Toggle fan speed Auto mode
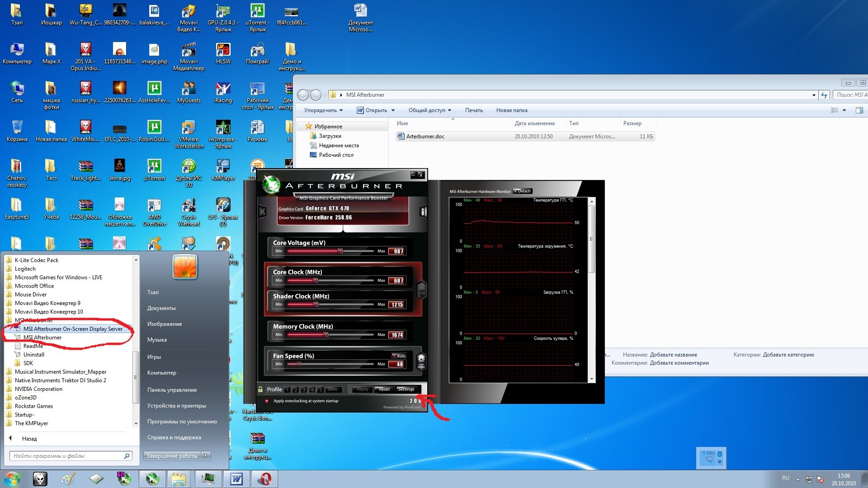The image size is (868, 488). 399,356
